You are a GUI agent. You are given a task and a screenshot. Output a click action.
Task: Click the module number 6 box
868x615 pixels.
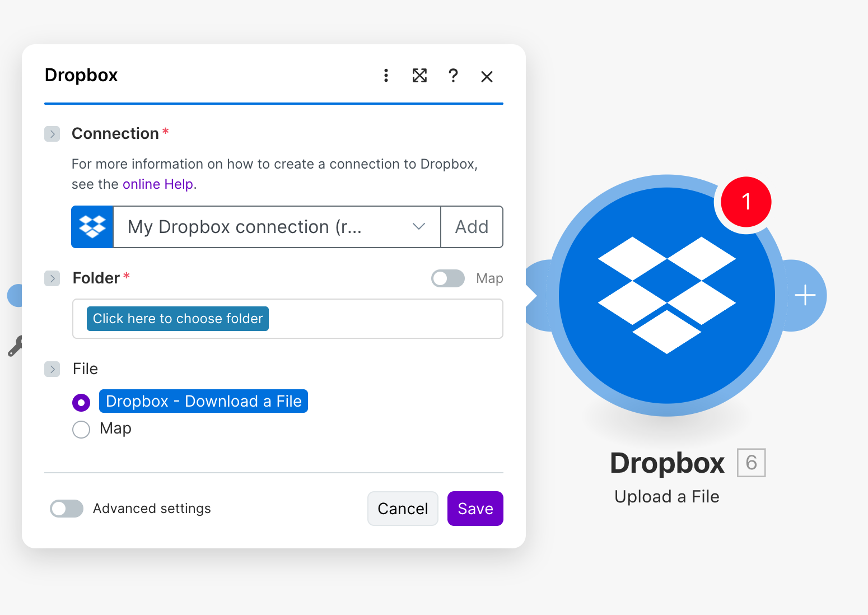point(751,463)
